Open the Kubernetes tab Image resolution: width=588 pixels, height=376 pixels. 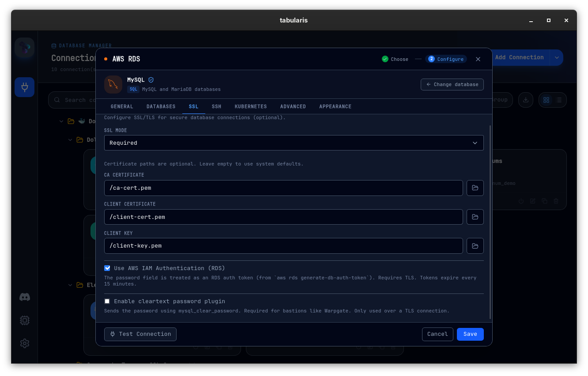click(x=251, y=107)
